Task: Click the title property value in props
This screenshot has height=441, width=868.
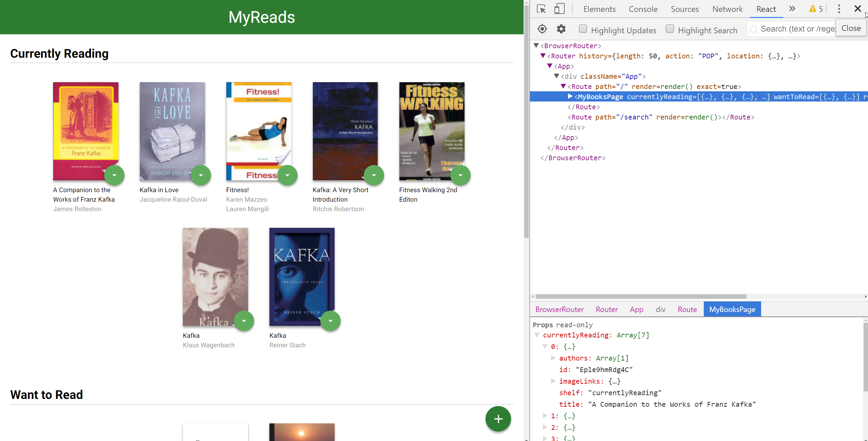Action: (x=672, y=404)
